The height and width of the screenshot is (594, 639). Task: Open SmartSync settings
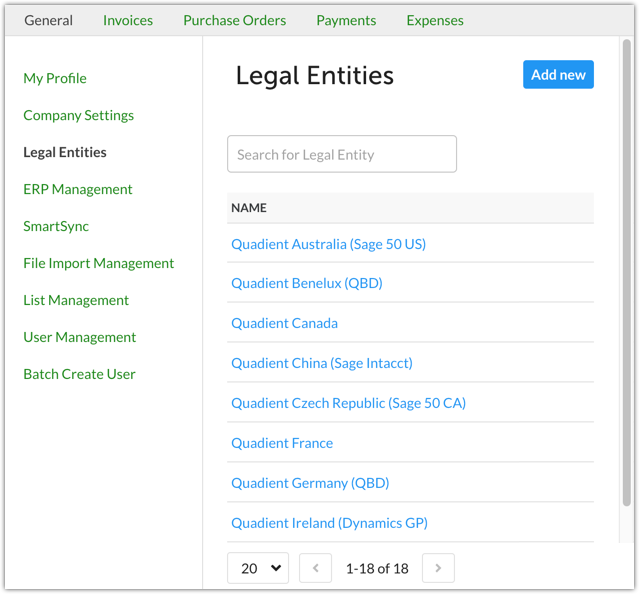click(x=56, y=226)
